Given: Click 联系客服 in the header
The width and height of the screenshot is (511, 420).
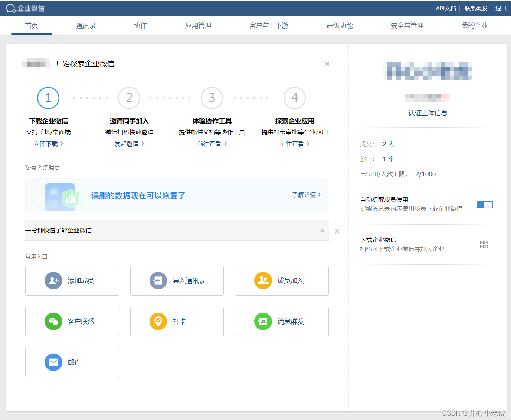Looking at the screenshot, I should coord(476,8).
